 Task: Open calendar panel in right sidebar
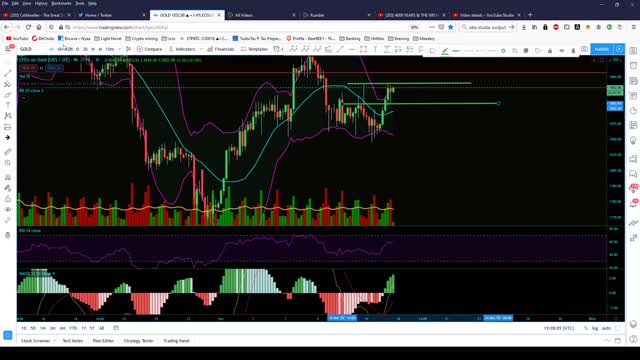tap(633, 125)
